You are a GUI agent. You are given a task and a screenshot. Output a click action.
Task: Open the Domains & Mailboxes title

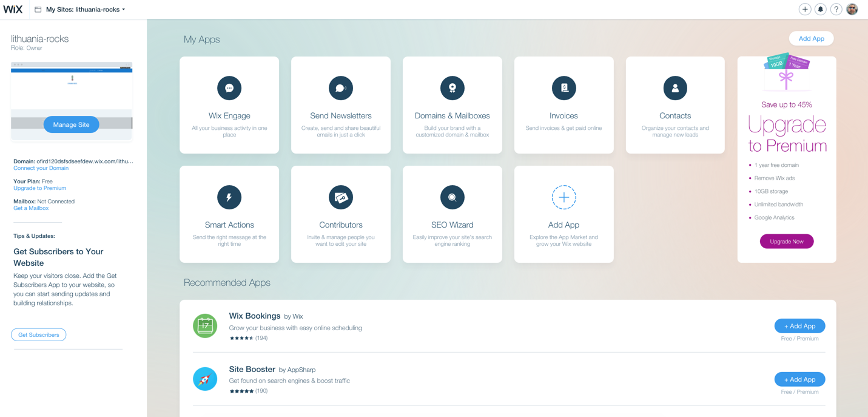[x=453, y=115]
